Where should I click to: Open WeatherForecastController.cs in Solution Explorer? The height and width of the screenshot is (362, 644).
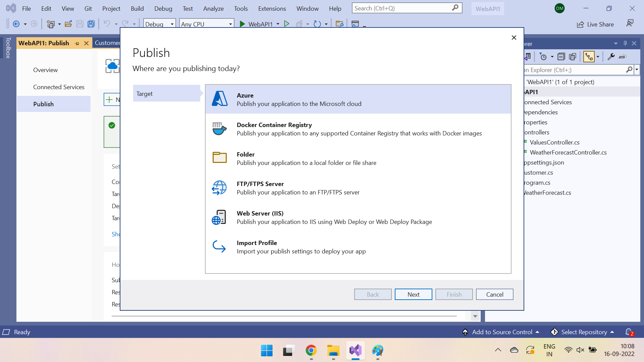pyautogui.click(x=568, y=153)
